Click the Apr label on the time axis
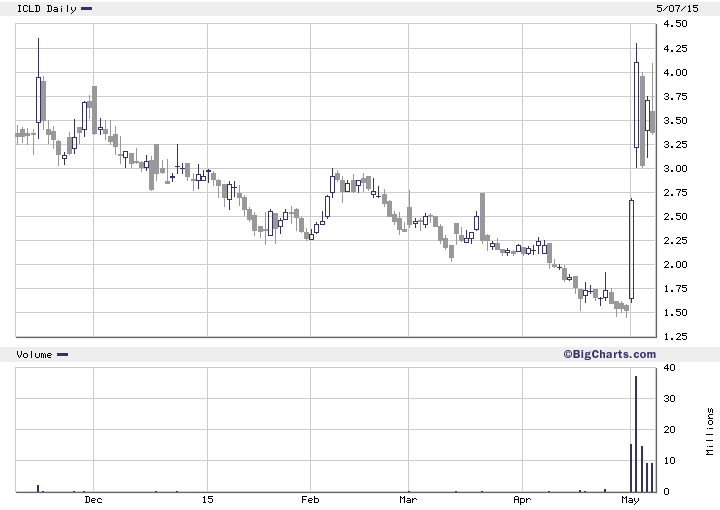The width and height of the screenshot is (720, 510). coord(522,499)
